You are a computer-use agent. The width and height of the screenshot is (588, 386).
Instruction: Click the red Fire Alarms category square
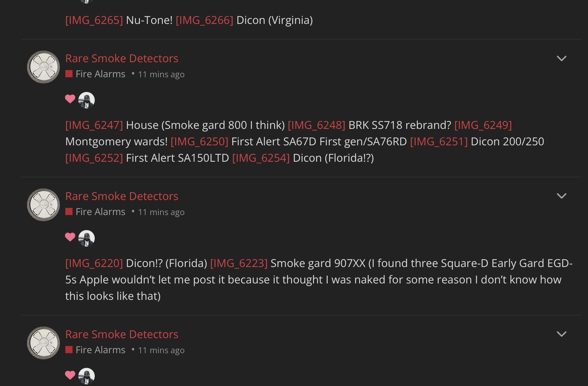pyautogui.click(x=69, y=74)
